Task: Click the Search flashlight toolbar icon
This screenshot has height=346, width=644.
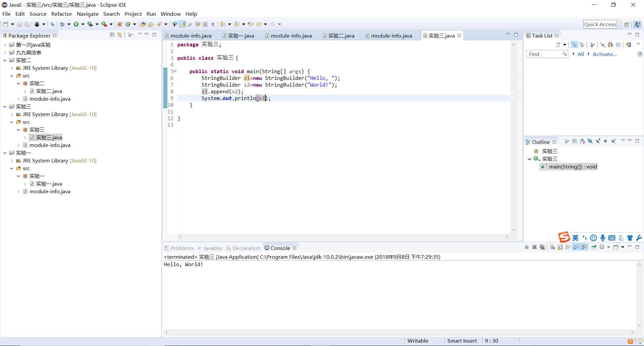Action: click(159, 24)
